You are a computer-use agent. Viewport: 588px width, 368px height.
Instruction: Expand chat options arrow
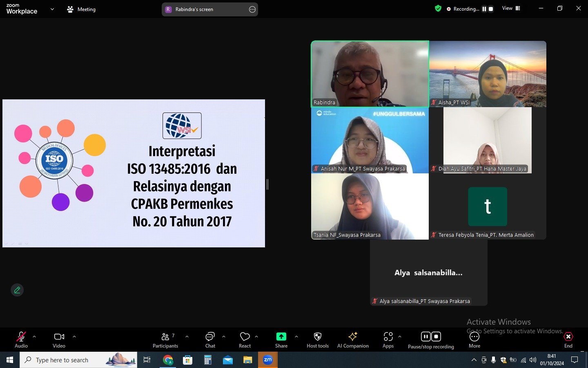[x=224, y=337]
